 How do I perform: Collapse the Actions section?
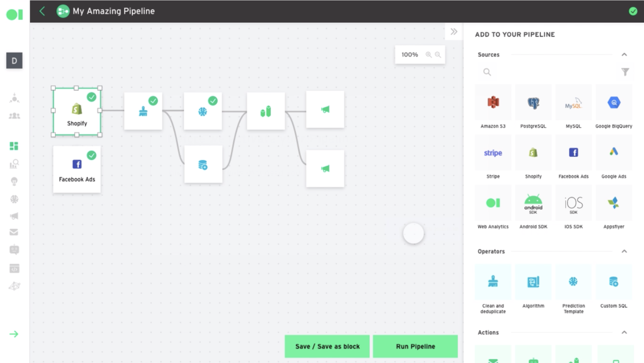(624, 332)
